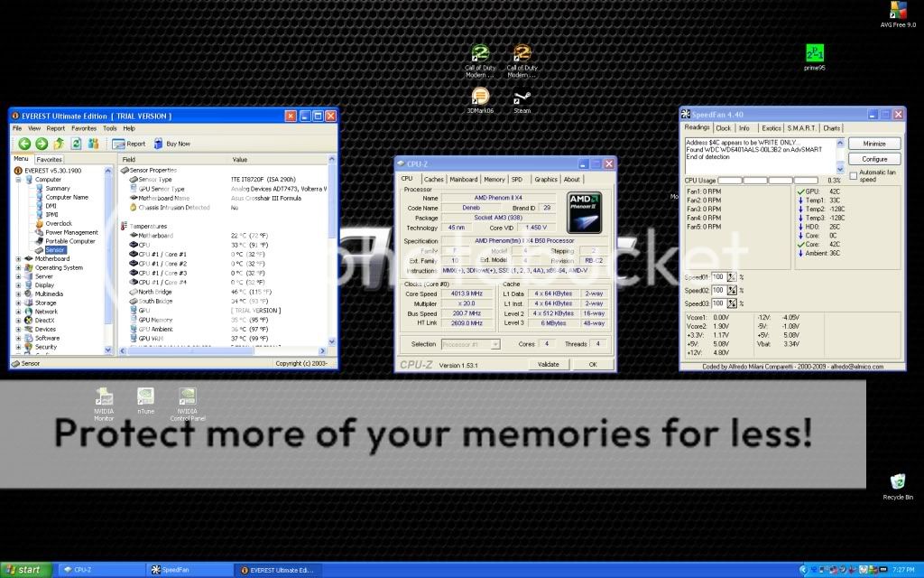Enable Automatic fan speed in SpeedFan
This screenshot has width=924, height=578.
click(x=854, y=176)
